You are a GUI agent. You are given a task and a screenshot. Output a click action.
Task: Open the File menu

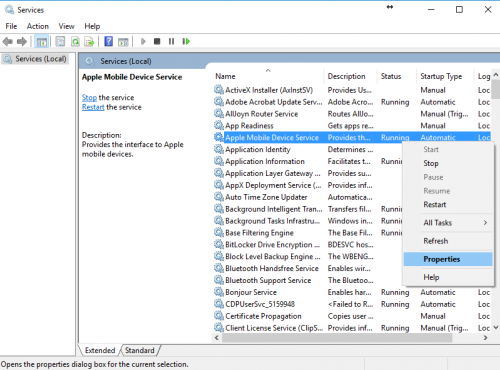[11, 26]
